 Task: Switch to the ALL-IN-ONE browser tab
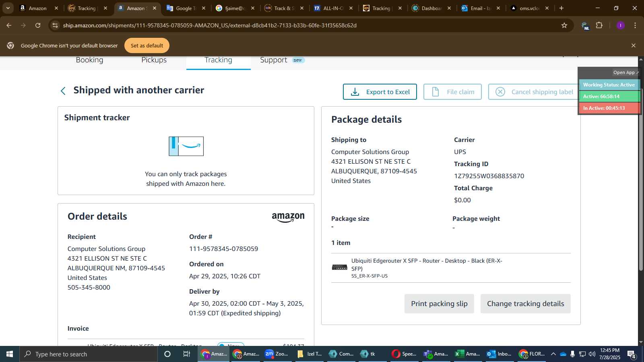(333, 8)
